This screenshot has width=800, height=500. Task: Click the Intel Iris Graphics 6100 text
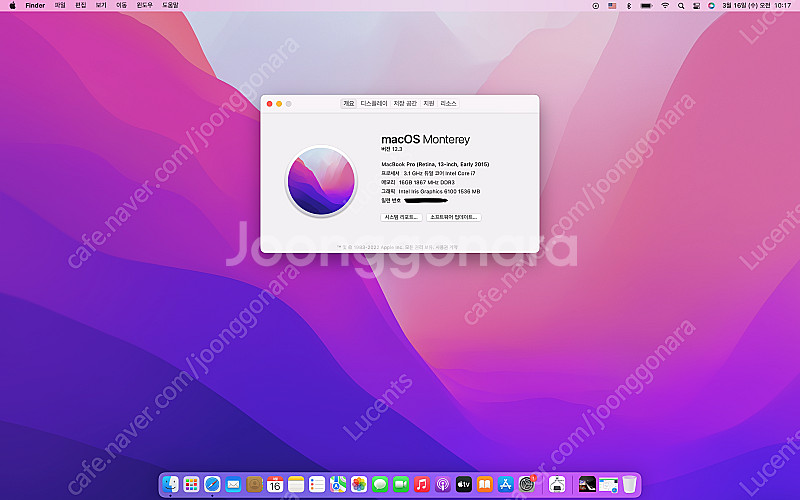(439, 191)
